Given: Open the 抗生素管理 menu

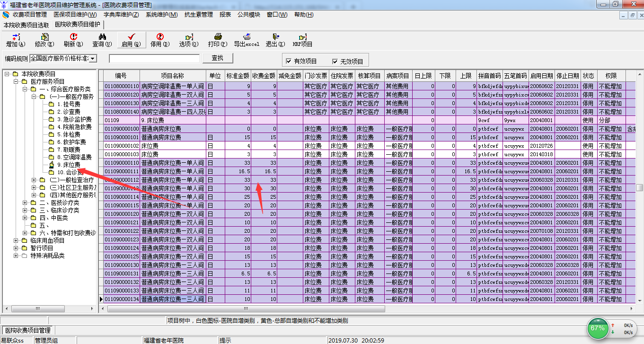Looking at the screenshot, I should pos(199,15).
